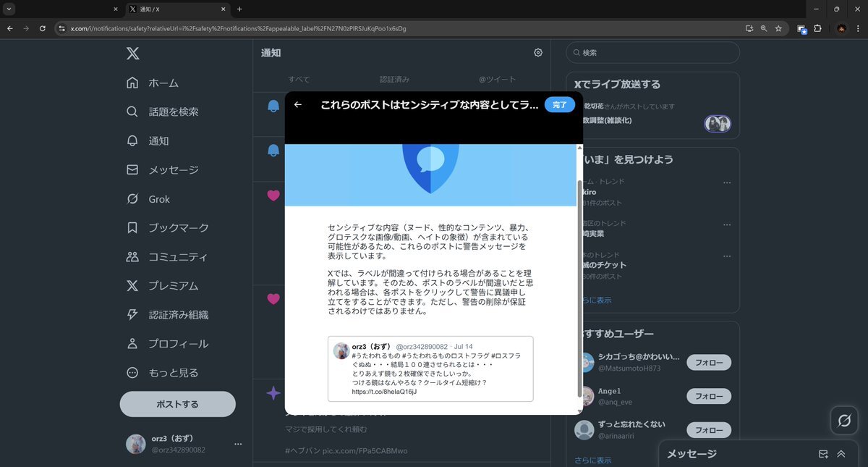
Task: Switch to すべて notifications tab
Action: pos(299,80)
